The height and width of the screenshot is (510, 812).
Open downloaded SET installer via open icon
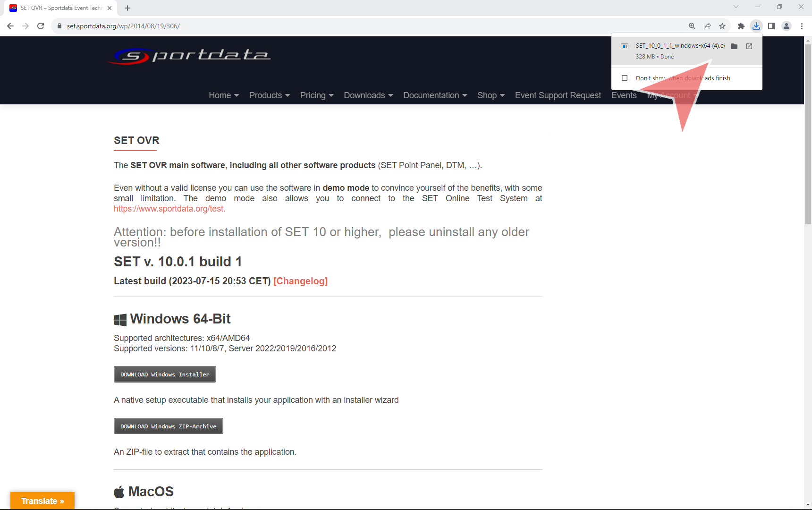pos(749,46)
